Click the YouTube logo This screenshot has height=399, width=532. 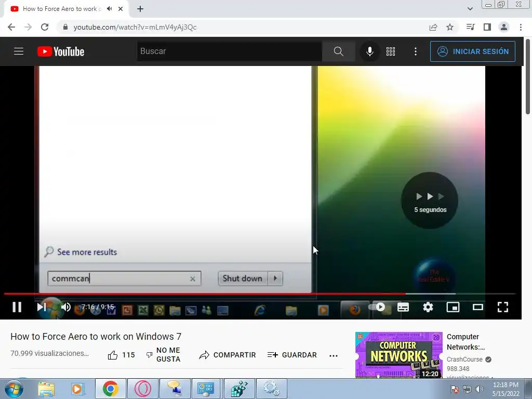coord(61,51)
